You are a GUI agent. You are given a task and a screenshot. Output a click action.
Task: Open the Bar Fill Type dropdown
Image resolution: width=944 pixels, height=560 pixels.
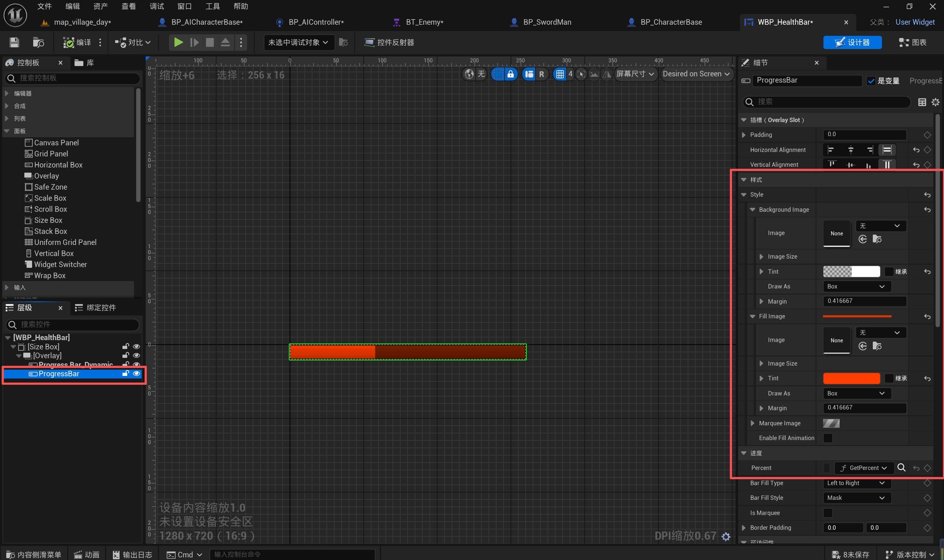[x=857, y=483]
